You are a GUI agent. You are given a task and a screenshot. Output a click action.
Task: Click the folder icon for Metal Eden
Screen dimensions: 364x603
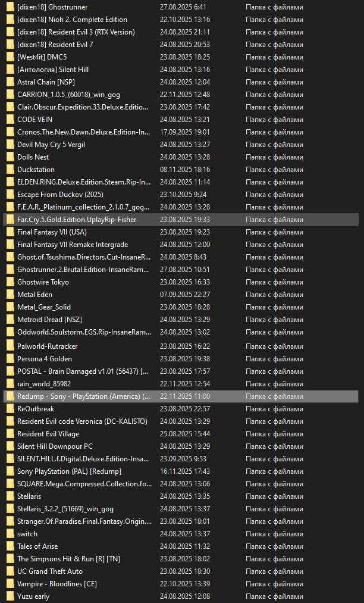pyautogui.click(x=10, y=295)
